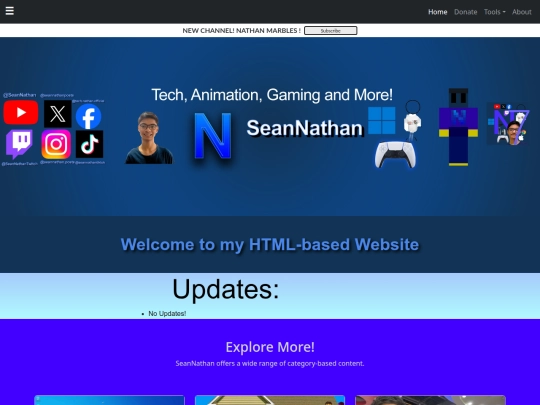Open the hamburger menu icon
540x405 pixels.
10,11
